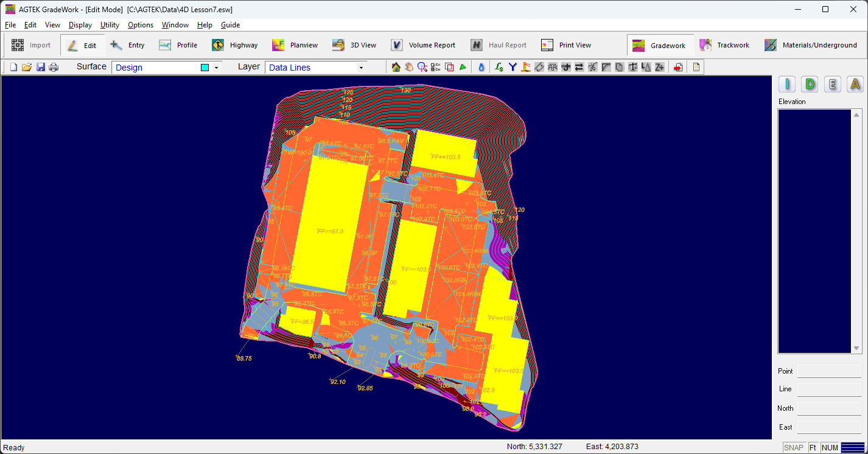The image size is (868, 454).
Task: Toggle the I surface button
Action: tap(787, 85)
